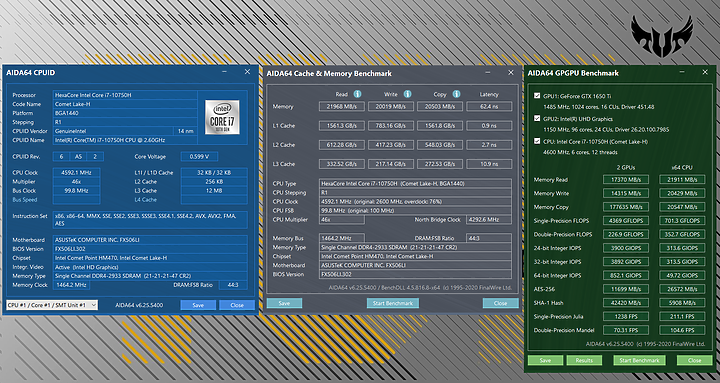Click 2 GPUs AES-256 value 11699 MB/s
Screen dimensions: 720x383
(x=625, y=289)
